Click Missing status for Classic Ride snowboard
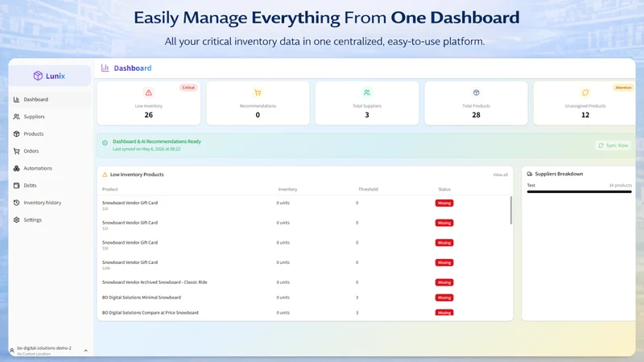This screenshot has width=644, height=362. pos(444,282)
